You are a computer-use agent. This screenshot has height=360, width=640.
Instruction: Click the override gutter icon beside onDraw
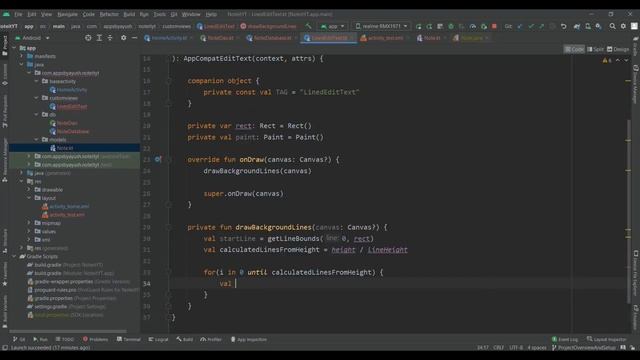pos(158,159)
